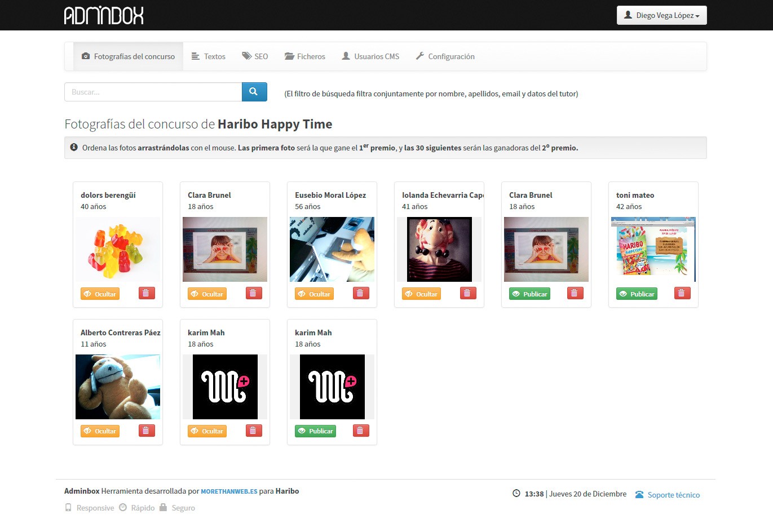Hide Iolanda Echevarria's photo with Ocultar

point(421,294)
